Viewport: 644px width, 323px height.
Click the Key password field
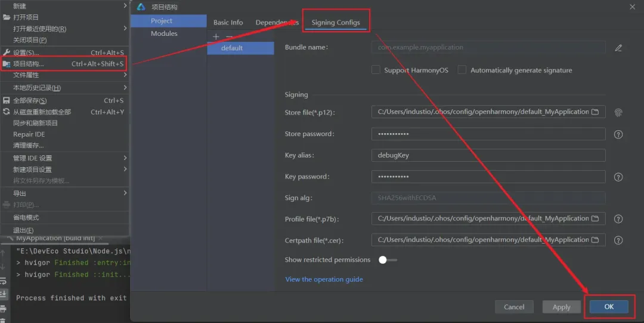[x=488, y=177]
